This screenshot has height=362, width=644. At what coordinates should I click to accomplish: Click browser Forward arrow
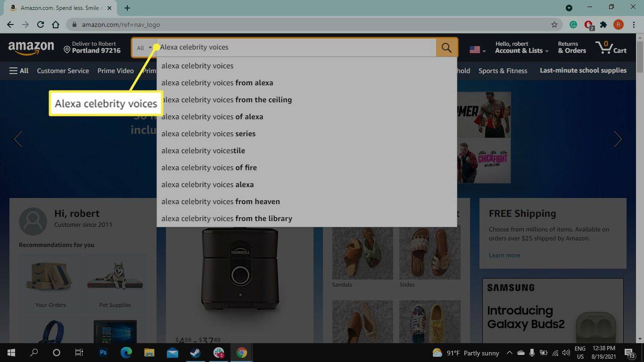tap(25, 25)
